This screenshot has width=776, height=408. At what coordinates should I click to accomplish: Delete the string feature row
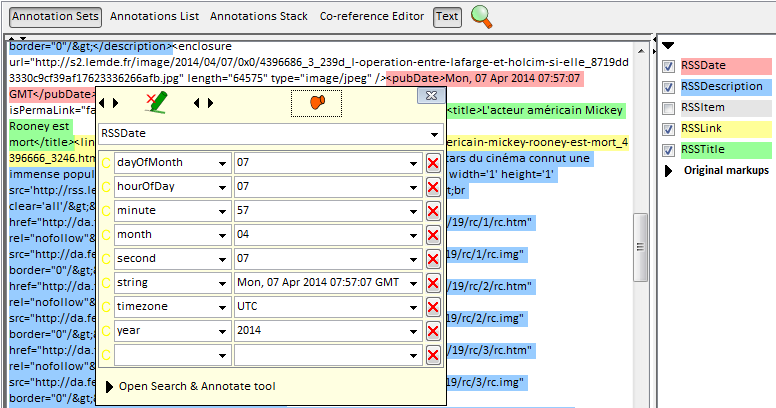click(x=433, y=282)
